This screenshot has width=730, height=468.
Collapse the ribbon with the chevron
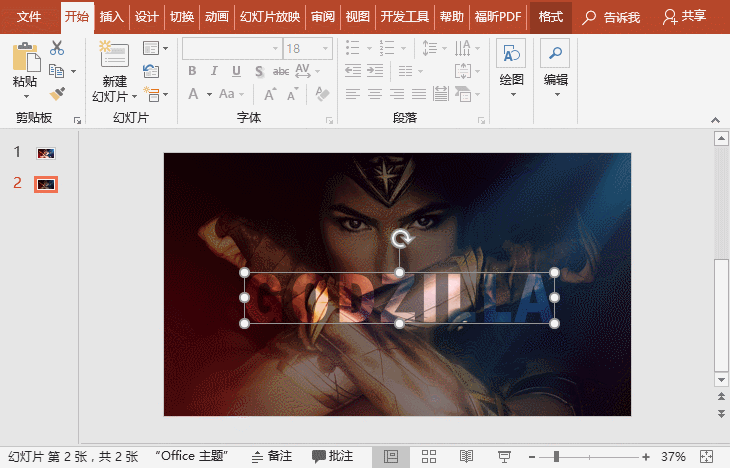pos(714,118)
